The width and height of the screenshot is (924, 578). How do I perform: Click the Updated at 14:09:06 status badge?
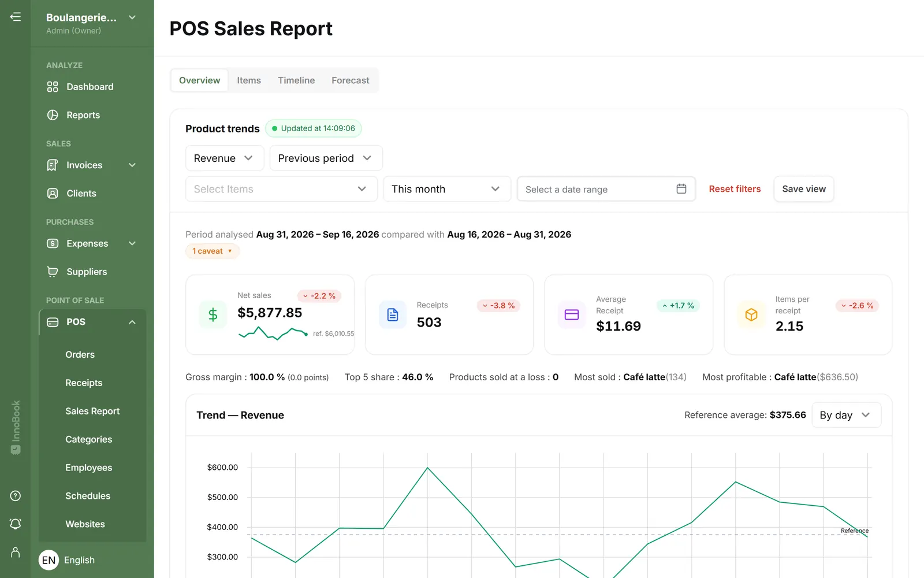pyautogui.click(x=314, y=128)
